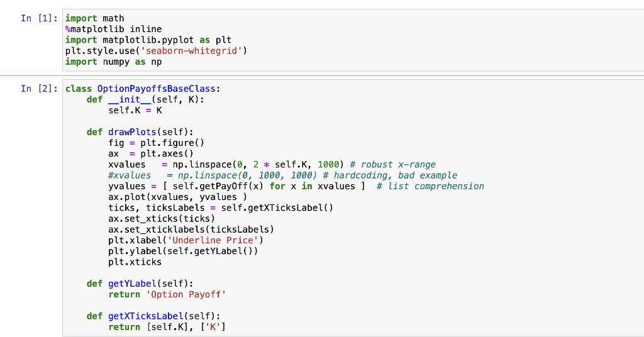Click the class name OptionPayoffsBaseClass
644x337 pixels.
pos(156,89)
